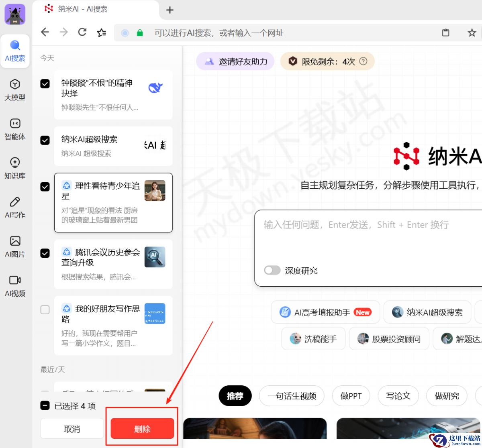Click the DeepSeek whale icon

coord(155,88)
